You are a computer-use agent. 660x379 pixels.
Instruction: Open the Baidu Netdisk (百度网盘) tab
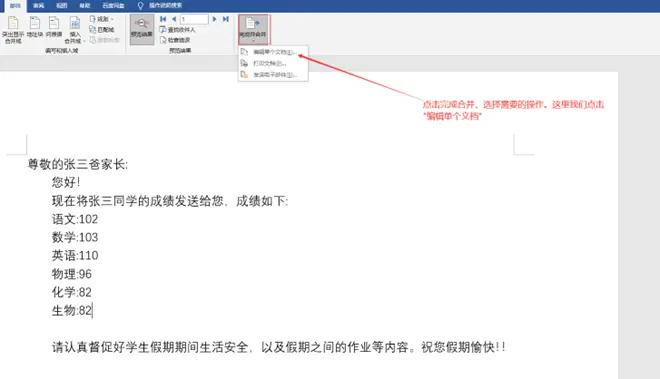click(113, 5)
